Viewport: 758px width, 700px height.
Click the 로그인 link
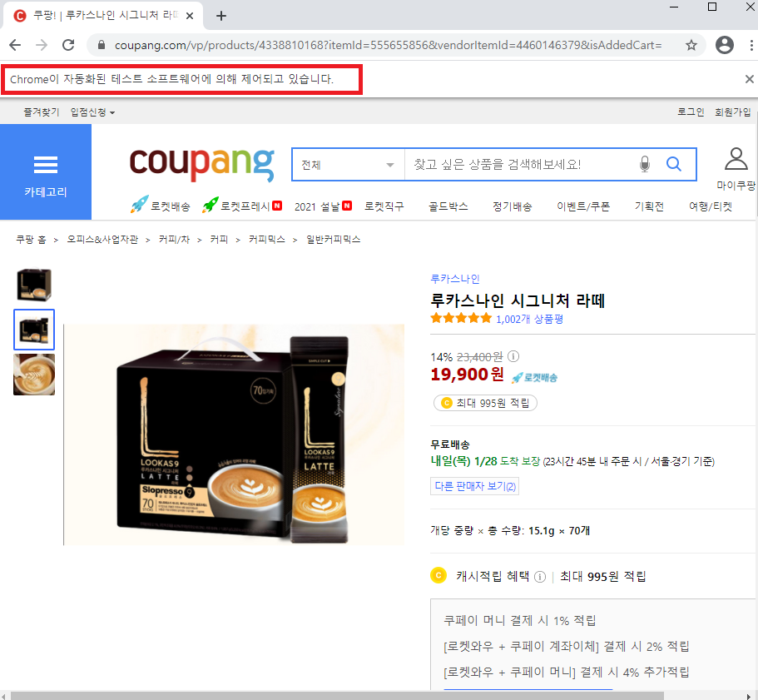pos(691,112)
